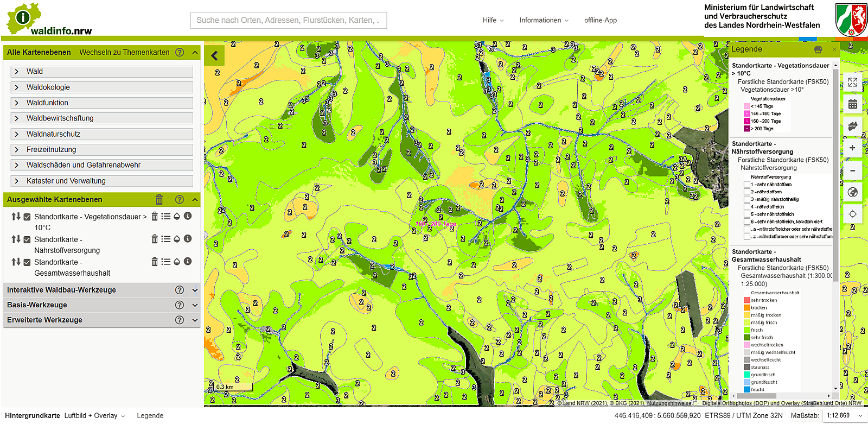Open the calendar tool on map toolbar
Image resolution: width=868 pixels, height=424 pixels.
(x=852, y=104)
